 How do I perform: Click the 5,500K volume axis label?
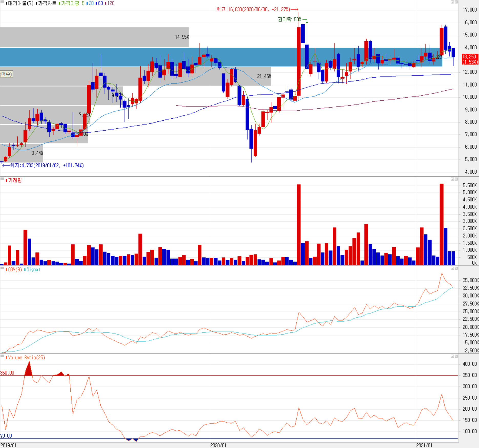pyautogui.click(x=470, y=185)
